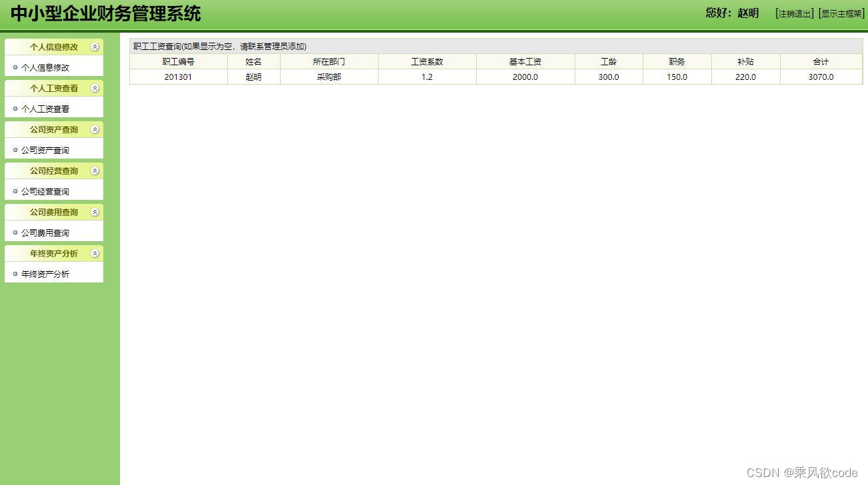Collapse the 公司资产查询 panel via its chevron
This screenshot has height=485, width=868.
click(96, 129)
